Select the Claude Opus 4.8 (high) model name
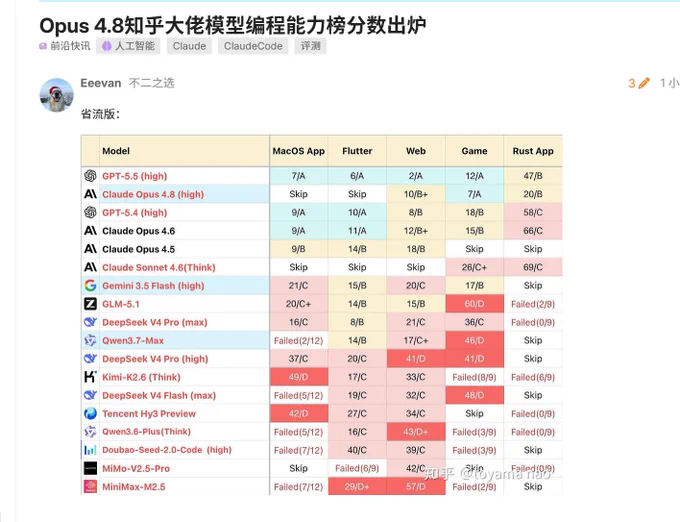Image resolution: width=680 pixels, height=522 pixels. 153,194
